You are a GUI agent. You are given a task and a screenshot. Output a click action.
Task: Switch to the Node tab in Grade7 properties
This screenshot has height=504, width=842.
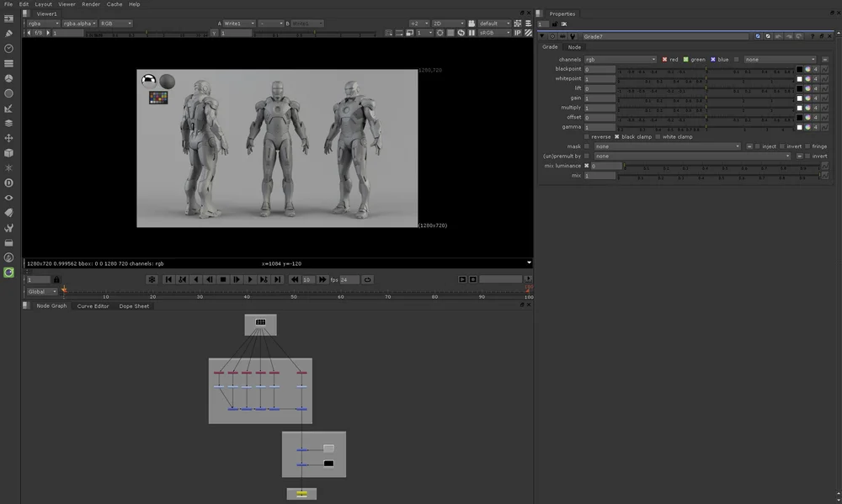click(573, 47)
